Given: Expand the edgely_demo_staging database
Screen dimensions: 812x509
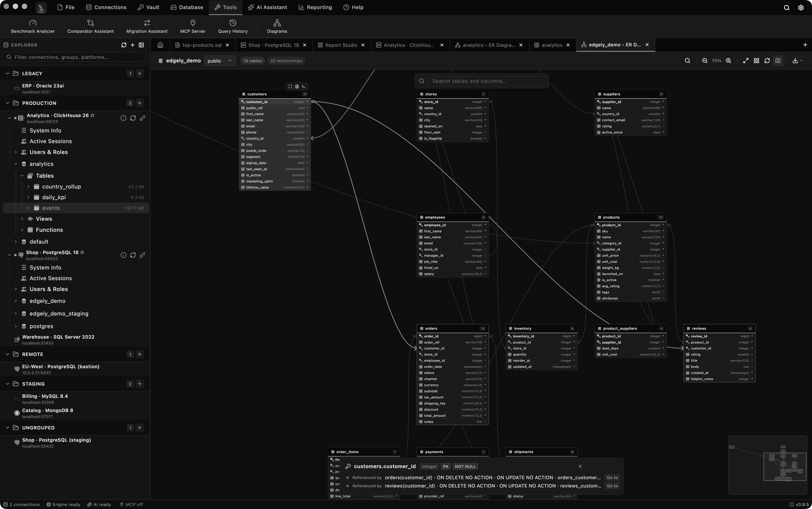Looking at the screenshot, I should pyautogui.click(x=15, y=314).
